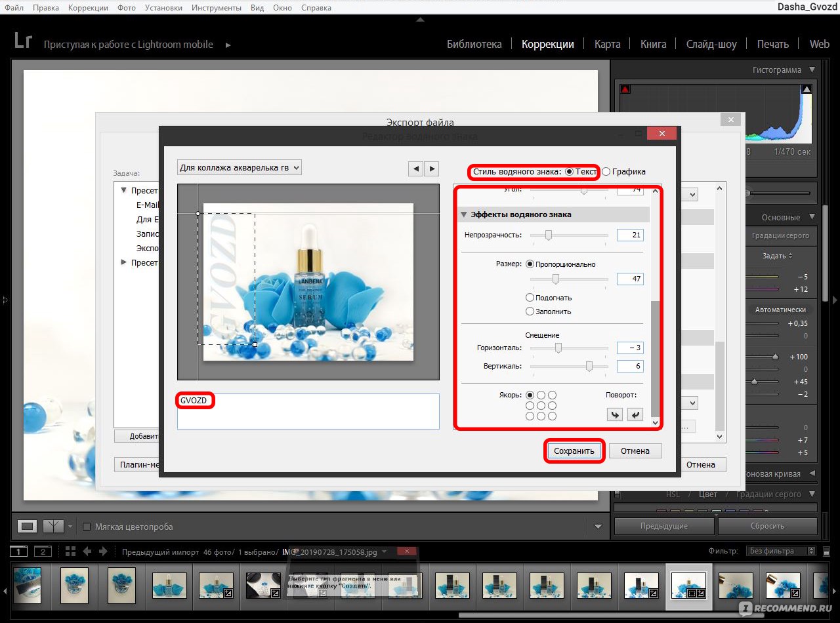Screen dimensions: 840x623
Task: Open the Справка menu
Action: (x=316, y=8)
